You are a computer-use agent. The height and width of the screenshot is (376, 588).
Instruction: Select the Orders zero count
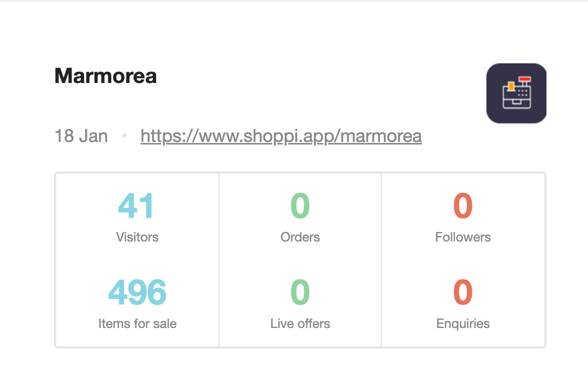pos(300,205)
